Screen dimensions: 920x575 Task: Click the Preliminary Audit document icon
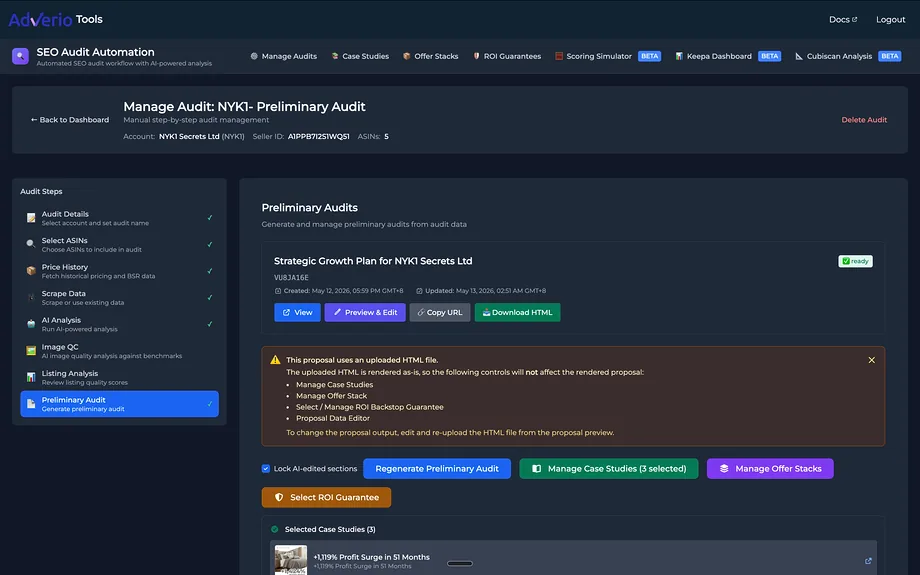31,404
